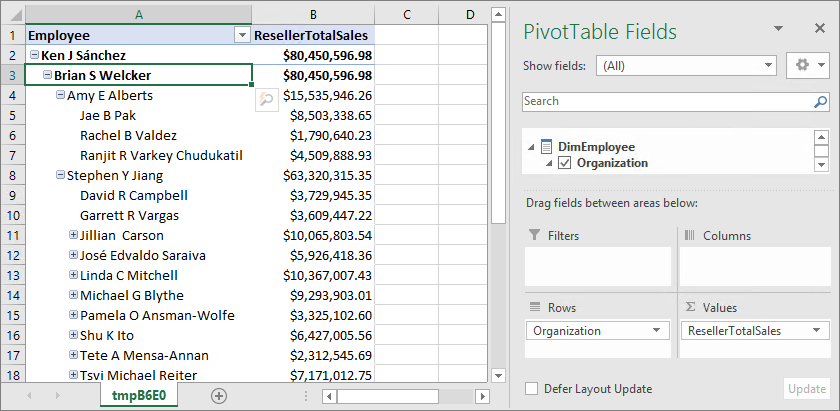
Task: Select the Ranjit R Varkey Chudukatil cell
Action: (139, 155)
